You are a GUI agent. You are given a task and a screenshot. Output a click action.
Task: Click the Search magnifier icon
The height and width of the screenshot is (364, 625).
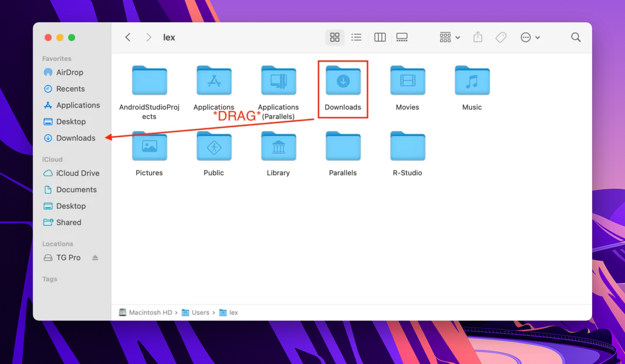click(576, 38)
